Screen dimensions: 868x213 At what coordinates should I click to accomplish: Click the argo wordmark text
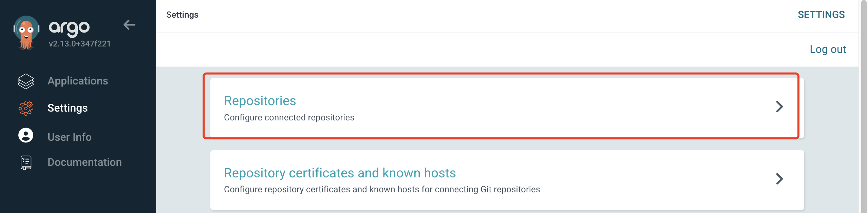click(x=69, y=28)
